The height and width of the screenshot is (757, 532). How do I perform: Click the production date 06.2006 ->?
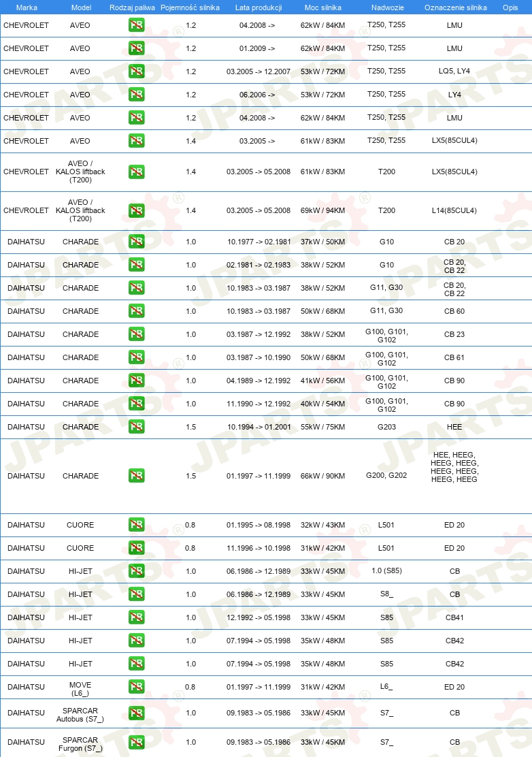click(x=257, y=95)
